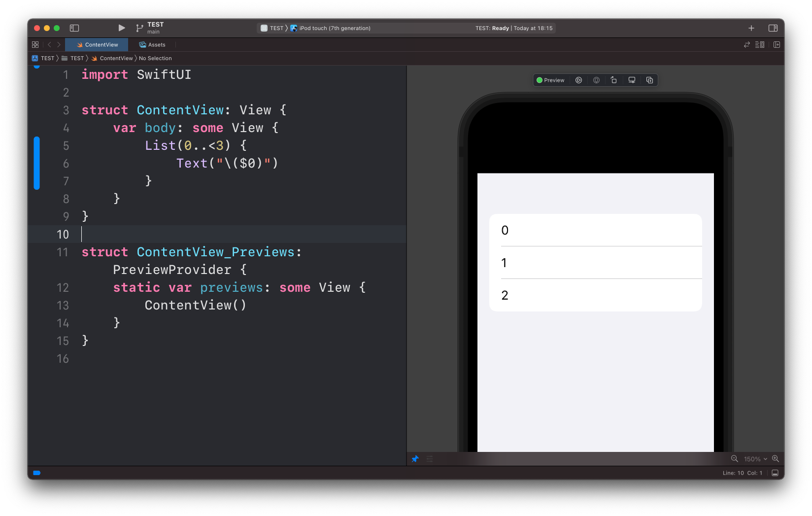Zoom in on the preview canvas

point(775,459)
